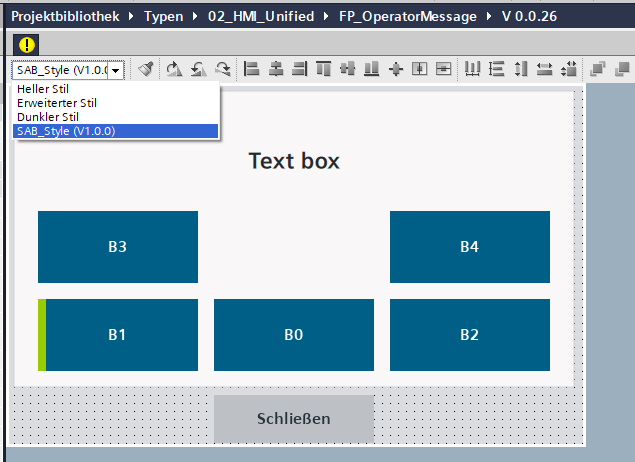
Task: Click the bring to front icon
Action: click(598, 69)
